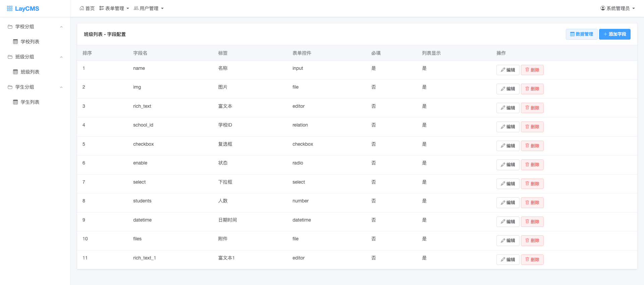Delete the rich_text_1 field row
The height and width of the screenshot is (285, 644).
pyautogui.click(x=532, y=260)
